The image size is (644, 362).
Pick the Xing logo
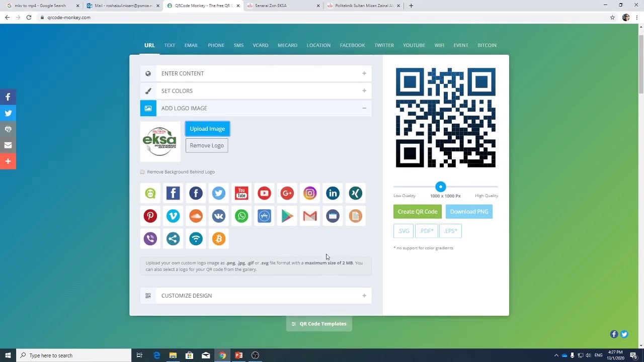[x=355, y=193]
